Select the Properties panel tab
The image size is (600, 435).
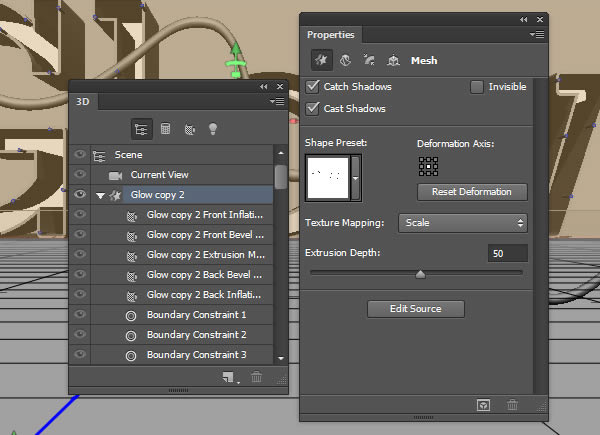pos(331,35)
